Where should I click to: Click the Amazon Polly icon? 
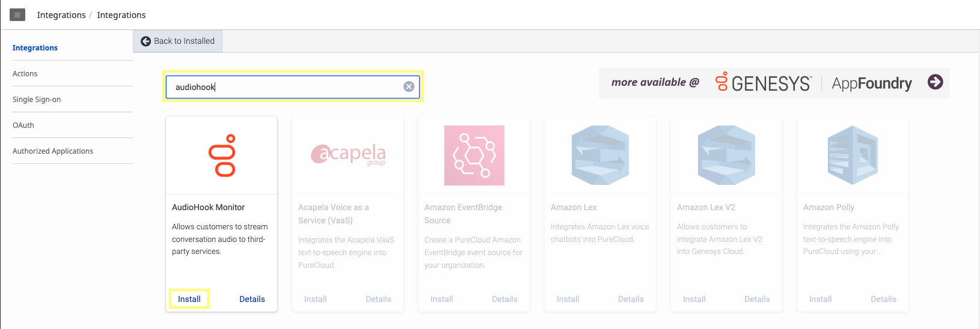coord(853,155)
